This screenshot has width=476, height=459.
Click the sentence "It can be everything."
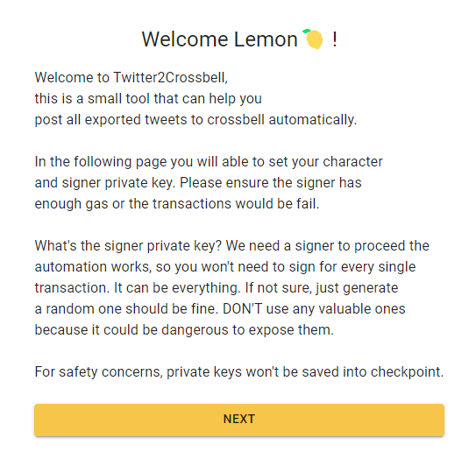coord(177,287)
